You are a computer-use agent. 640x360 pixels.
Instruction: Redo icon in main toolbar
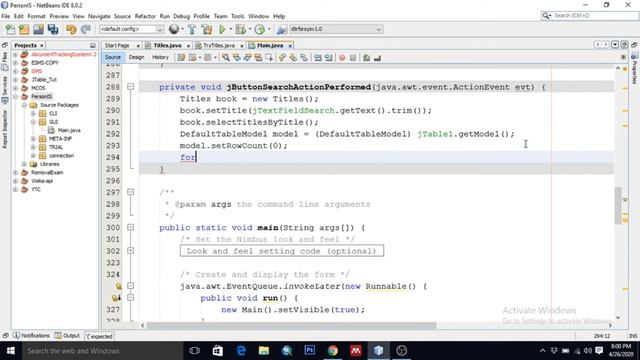pyautogui.click(x=85, y=29)
